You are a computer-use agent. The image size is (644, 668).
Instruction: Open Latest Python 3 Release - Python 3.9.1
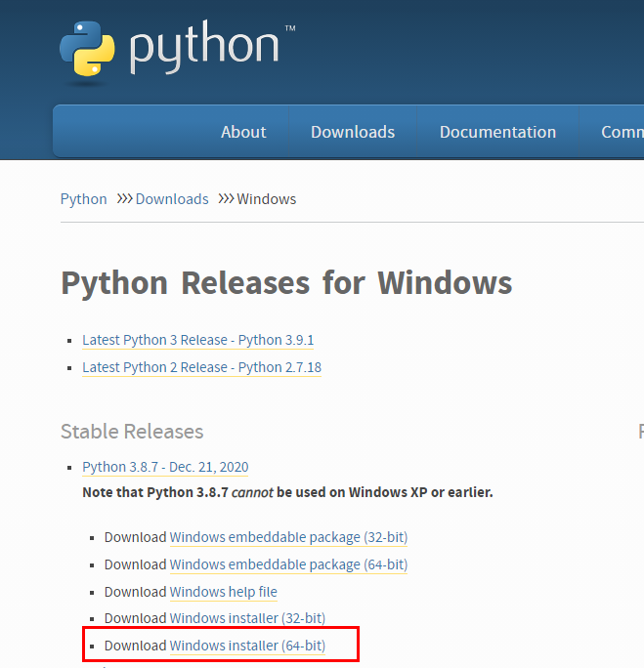pyautogui.click(x=197, y=340)
